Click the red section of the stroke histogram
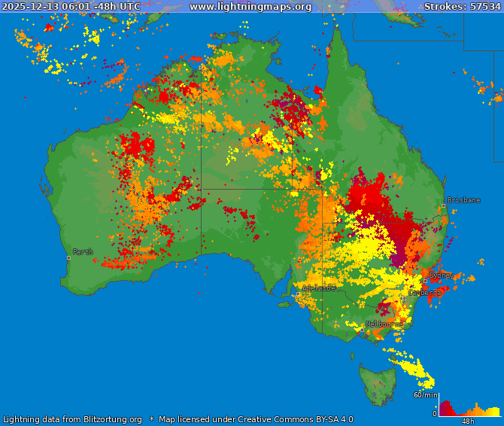This screenshot has height=426, width=504. 447,409
